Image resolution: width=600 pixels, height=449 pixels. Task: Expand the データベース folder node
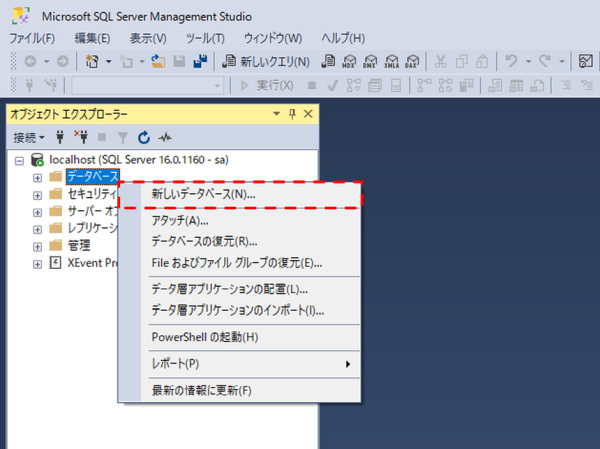(37, 177)
